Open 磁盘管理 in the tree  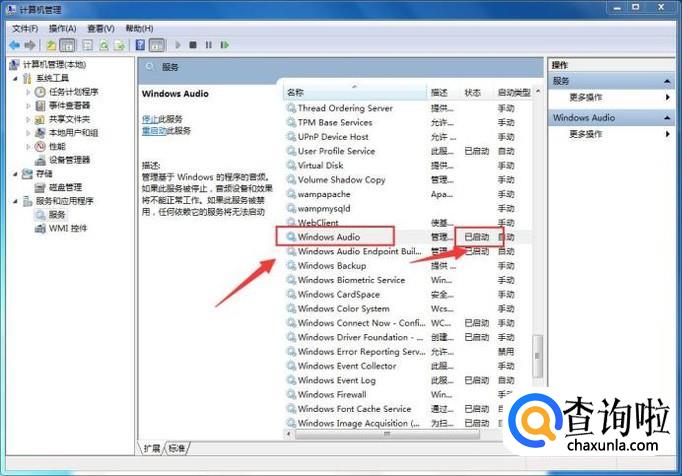coord(65,187)
